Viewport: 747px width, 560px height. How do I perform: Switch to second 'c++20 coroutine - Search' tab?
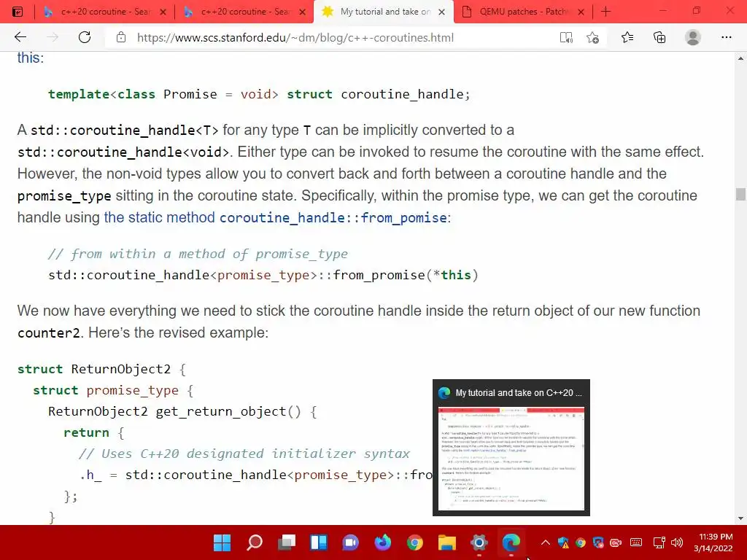pyautogui.click(x=244, y=12)
